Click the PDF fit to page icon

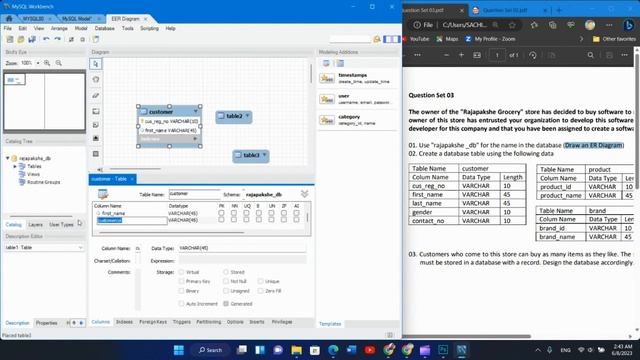pos(477,55)
